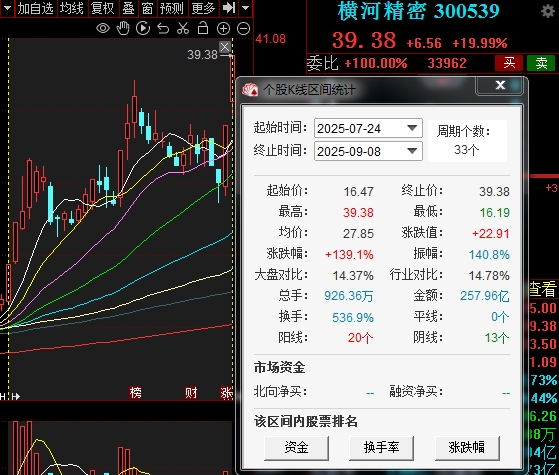Click the 张跌幅 ranking button
Screen dimensions: 559x475
click(x=467, y=448)
